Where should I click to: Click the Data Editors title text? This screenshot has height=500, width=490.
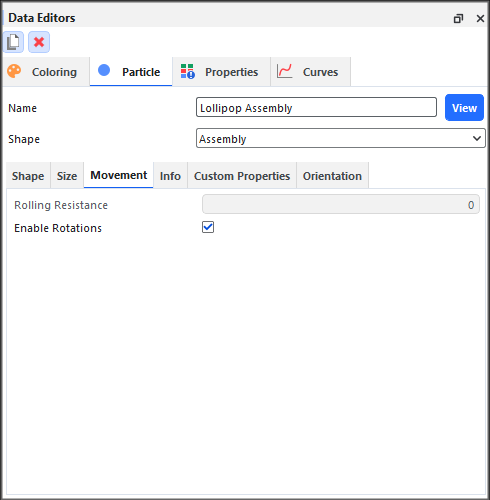[x=42, y=18]
